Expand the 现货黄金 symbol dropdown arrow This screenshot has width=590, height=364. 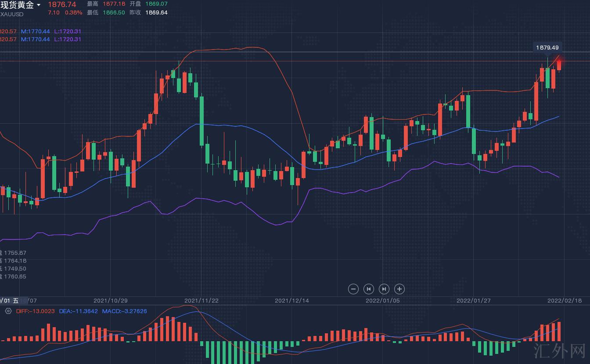(39, 5)
